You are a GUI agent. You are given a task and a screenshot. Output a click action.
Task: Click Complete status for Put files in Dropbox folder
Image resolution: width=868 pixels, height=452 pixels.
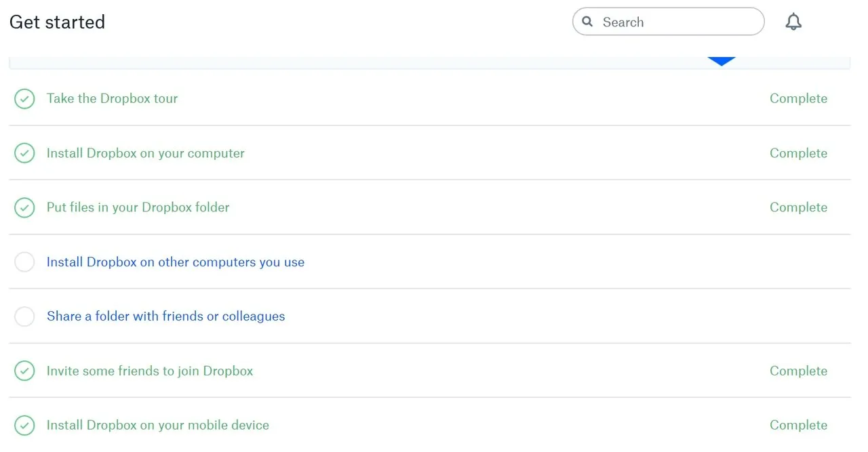pos(798,207)
